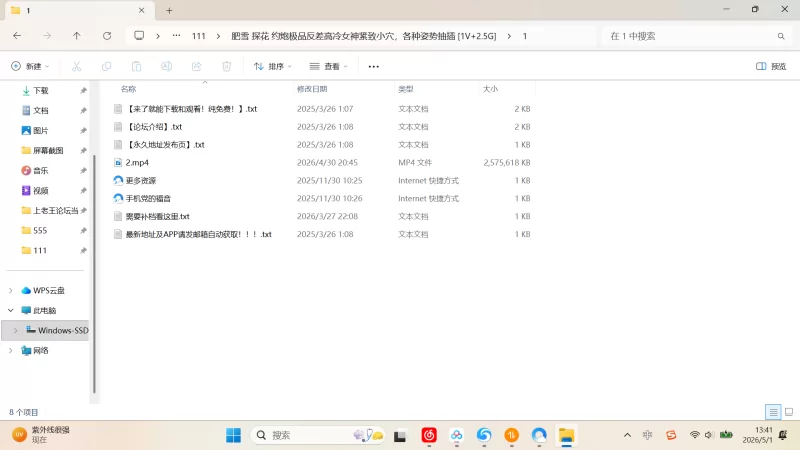Click the Delete trash can icon

(227, 66)
